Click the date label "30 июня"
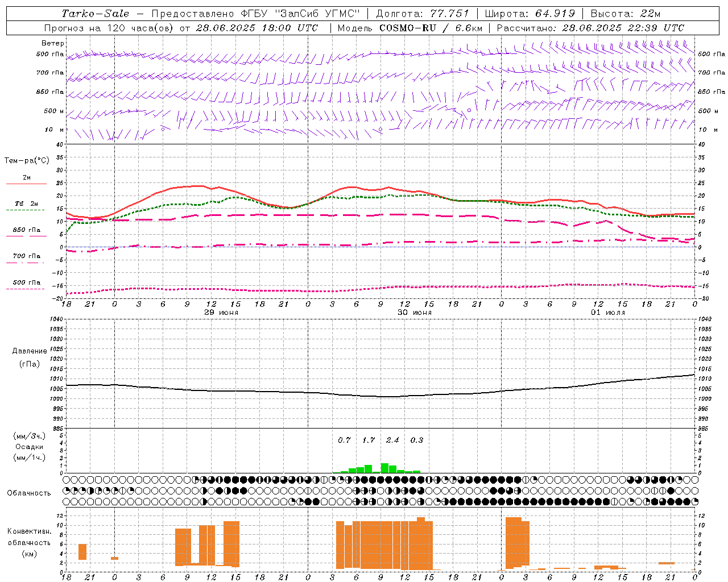Image resolution: width=728 pixels, height=582 pixels. pyautogui.click(x=415, y=313)
